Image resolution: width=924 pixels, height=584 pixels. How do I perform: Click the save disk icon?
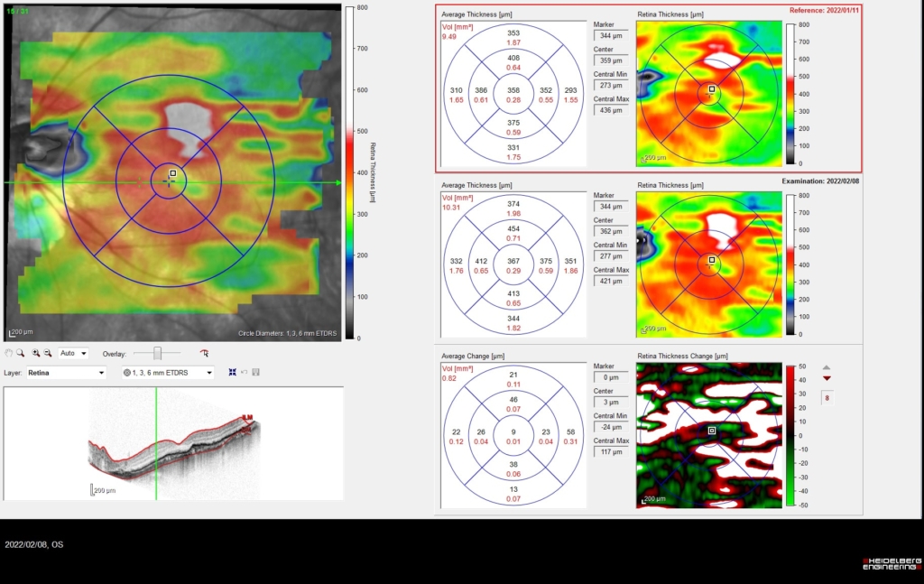tap(255, 372)
